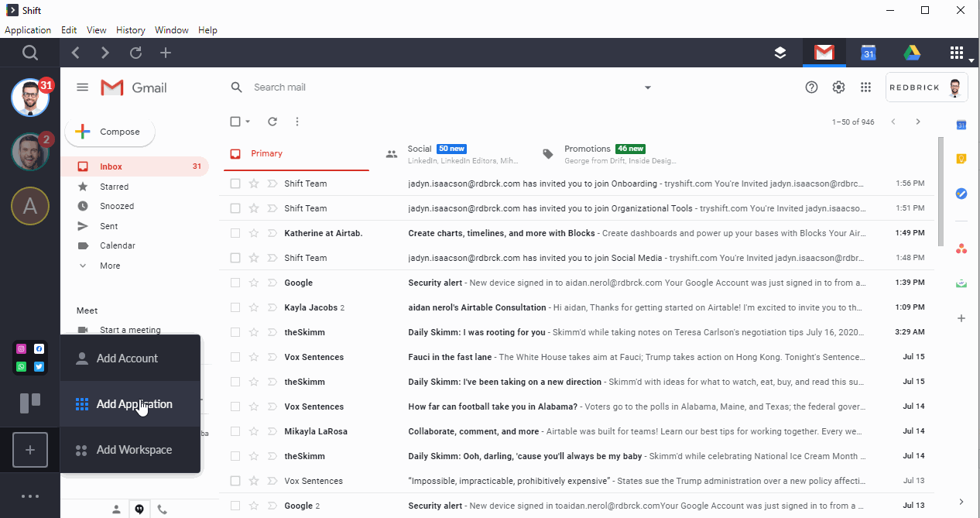The height and width of the screenshot is (518, 980).
Task: Open the Keep side panel icon
Action: coord(961,160)
